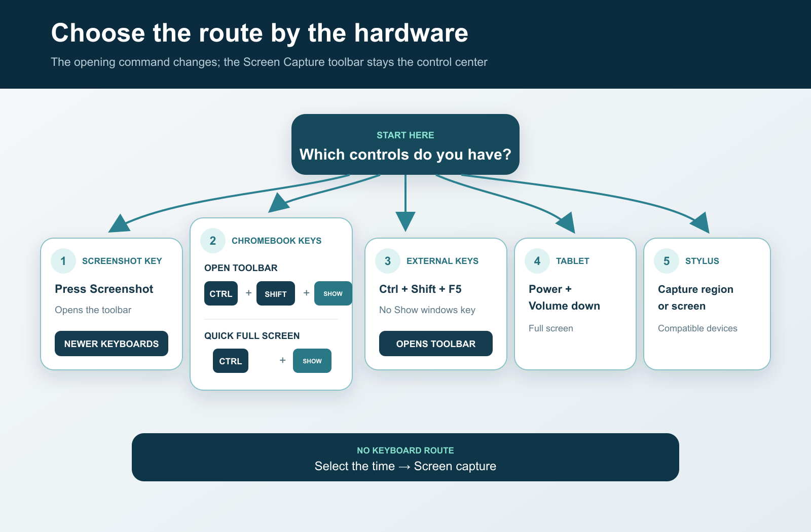This screenshot has width=811, height=532.
Task: Click the 'Choose the route by the hardware' heading
Action: (260, 33)
